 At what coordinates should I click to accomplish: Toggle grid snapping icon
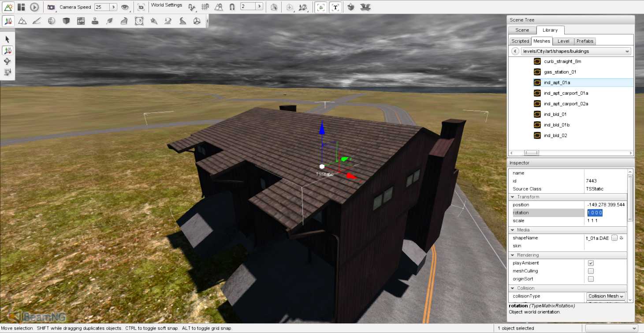point(205,7)
